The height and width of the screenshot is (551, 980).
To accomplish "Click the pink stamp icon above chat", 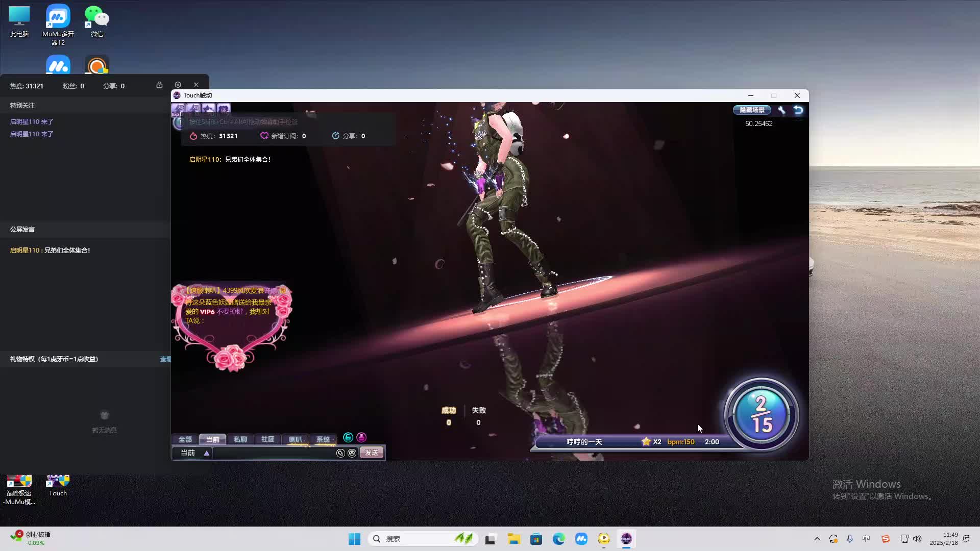I will pos(361,437).
